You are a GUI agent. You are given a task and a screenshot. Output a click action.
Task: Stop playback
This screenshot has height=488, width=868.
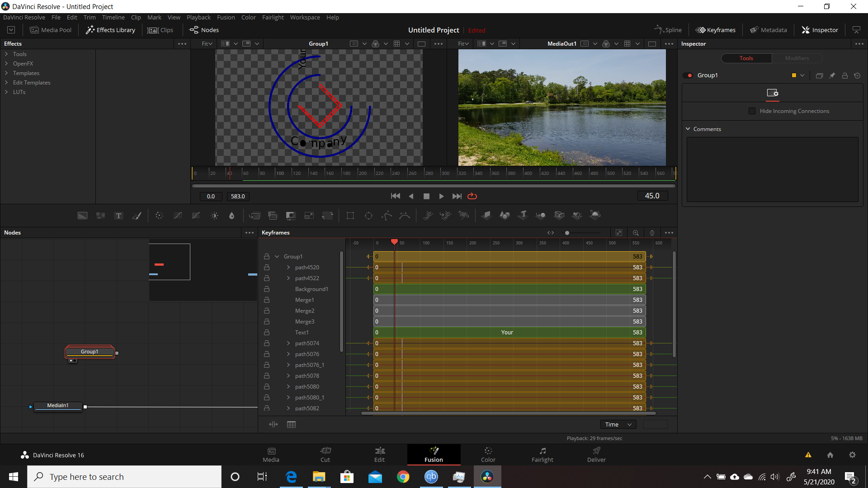click(x=426, y=196)
